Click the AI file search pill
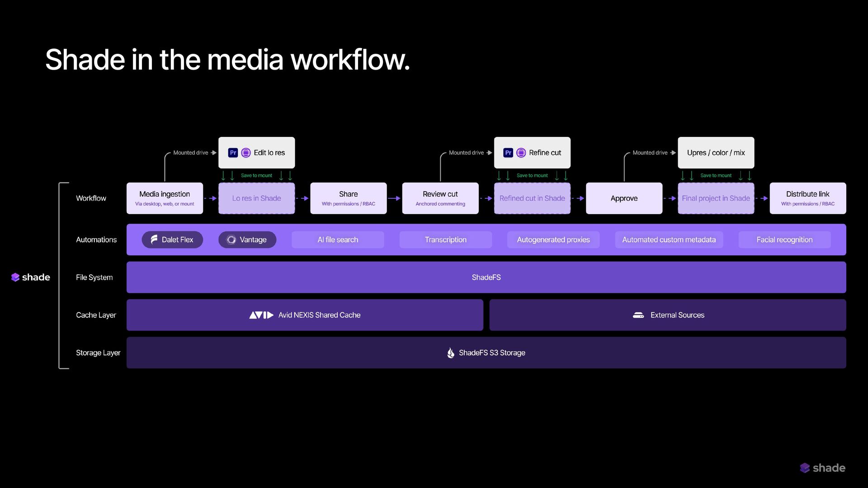Image resolution: width=868 pixels, height=488 pixels. pyautogui.click(x=338, y=239)
